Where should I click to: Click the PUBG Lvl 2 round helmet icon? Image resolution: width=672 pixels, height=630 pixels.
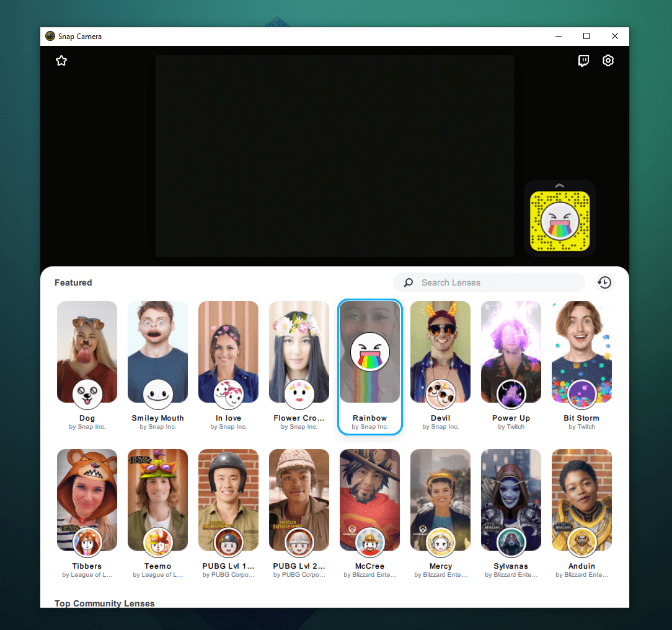coord(299,542)
